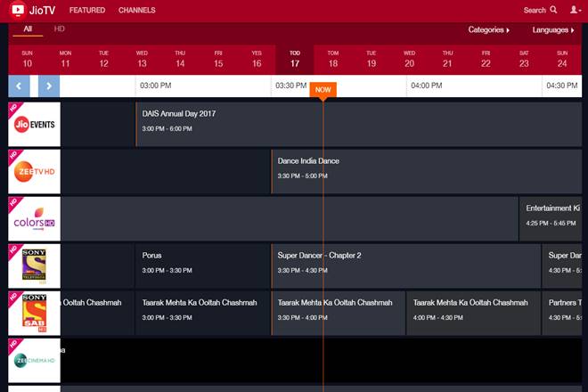Open the Colors HD channel logo
Screen dimensions: 588x392
(x=34, y=218)
